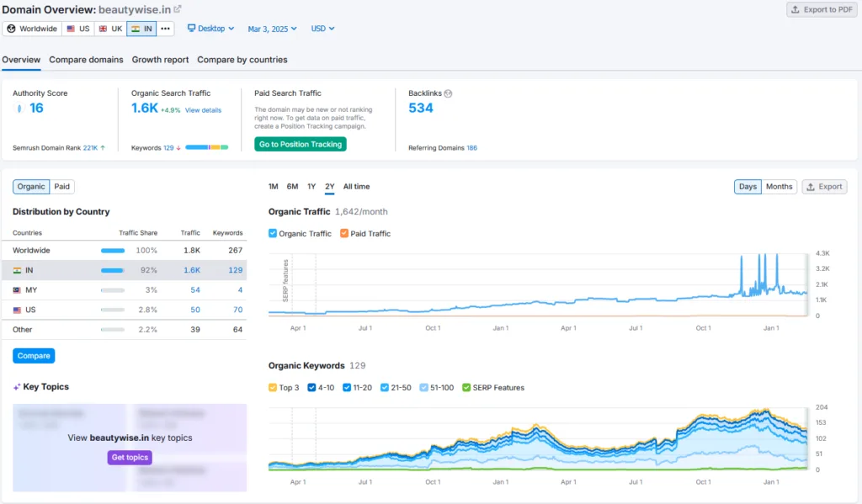Viewport: 862px width, 504px height.
Task: Open the Mar 3, 2025 date dropdown
Action: (x=272, y=29)
